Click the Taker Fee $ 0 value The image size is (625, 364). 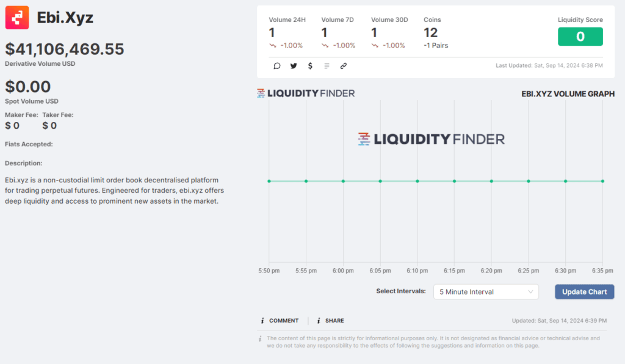tap(49, 126)
